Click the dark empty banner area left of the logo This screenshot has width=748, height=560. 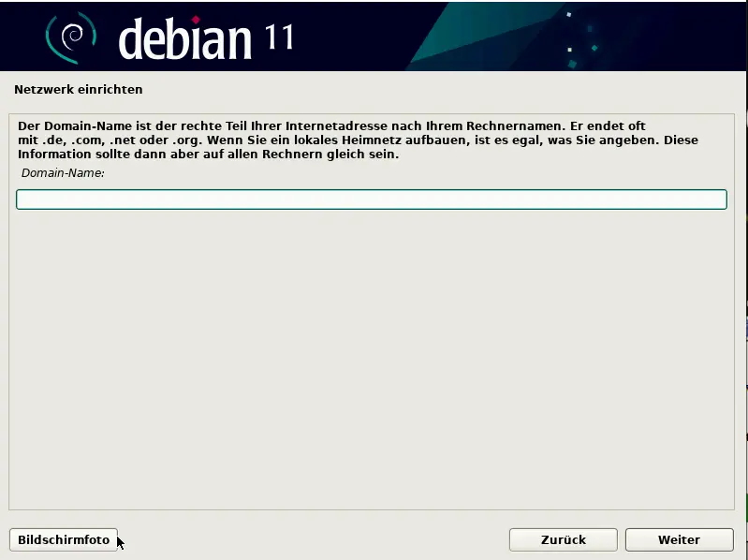(21, 37)
